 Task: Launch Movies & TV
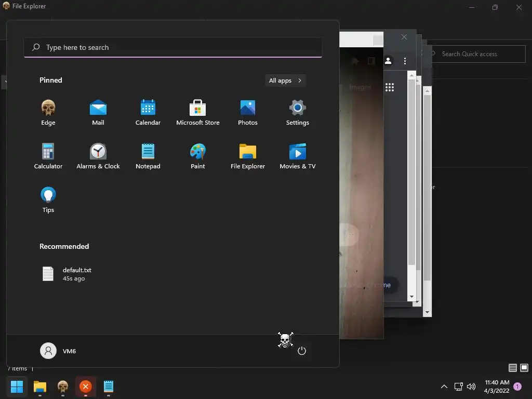point(298,156)
